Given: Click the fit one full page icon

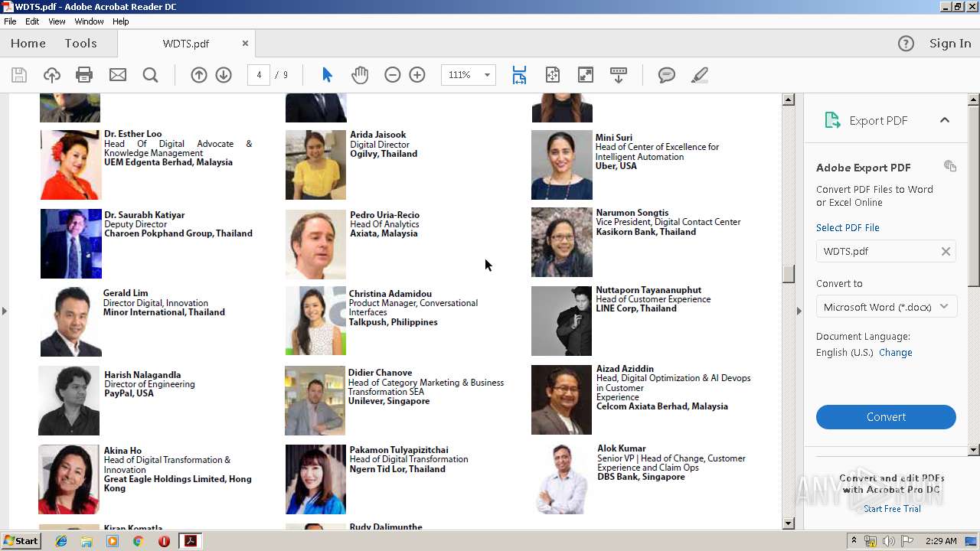Looking at the screenshot, I should coord(553,75).
